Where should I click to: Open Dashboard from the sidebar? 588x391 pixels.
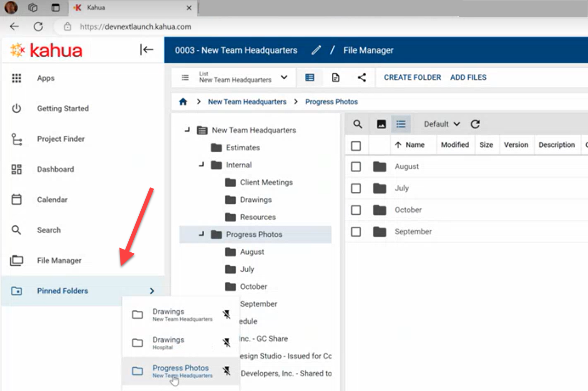coord(55,169)
